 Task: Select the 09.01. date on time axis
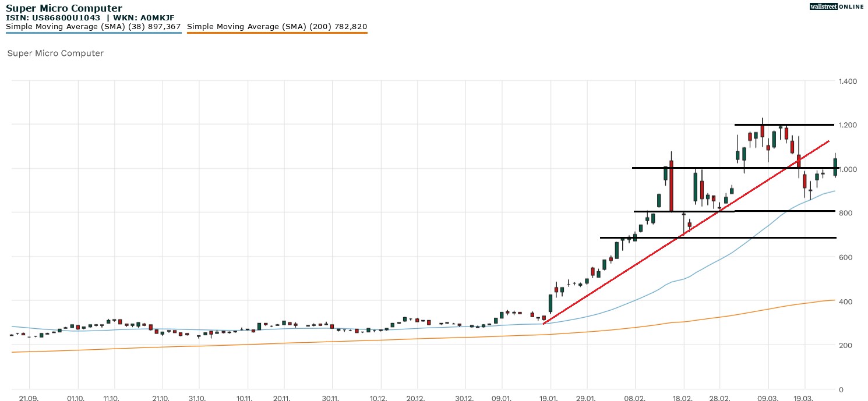(502, 398)
